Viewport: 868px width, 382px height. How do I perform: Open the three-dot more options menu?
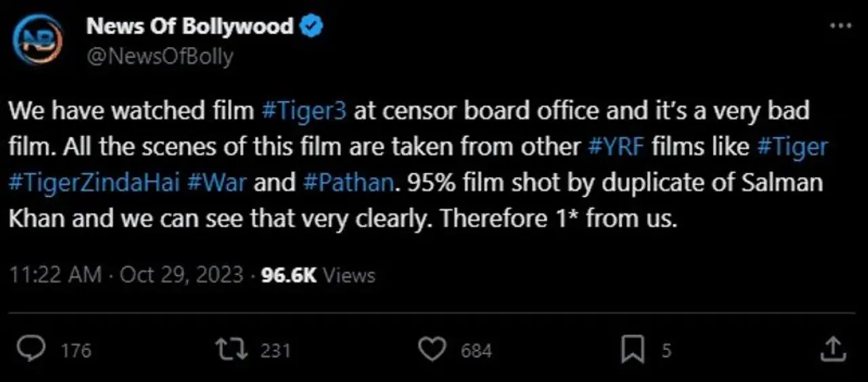click(840, 26)
